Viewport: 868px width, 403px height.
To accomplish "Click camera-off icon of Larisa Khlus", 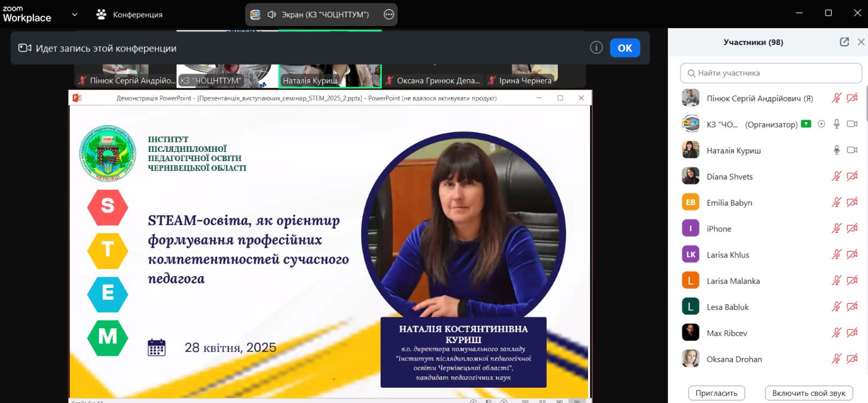I will point(852,254).
